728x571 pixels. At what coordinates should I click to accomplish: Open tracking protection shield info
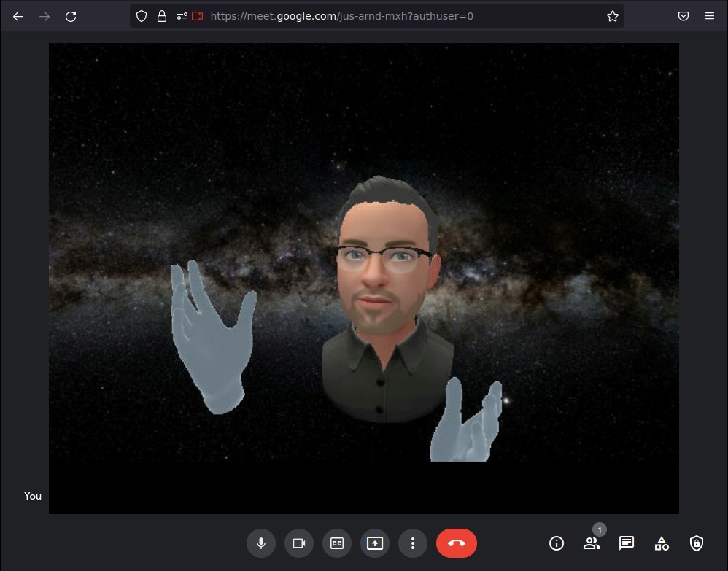pyautogui.click(x=141, y=15)
